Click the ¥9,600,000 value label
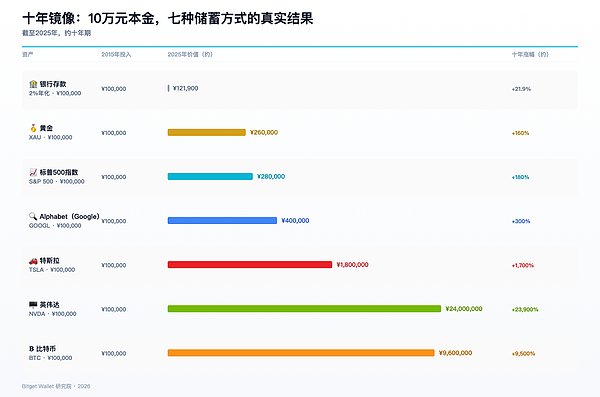Viewport: 600px width, 397px height. point(455,353)
